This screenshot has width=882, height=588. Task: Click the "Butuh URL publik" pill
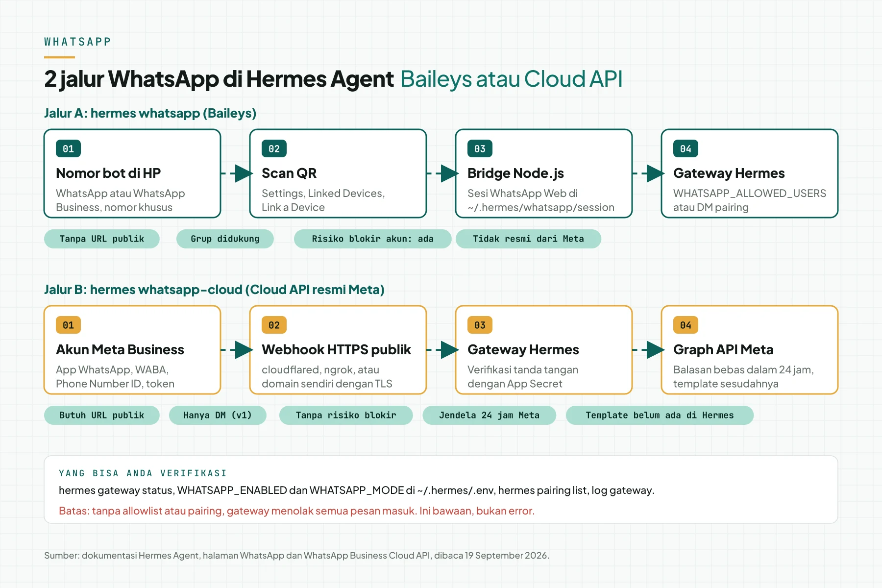click(102, 415)
